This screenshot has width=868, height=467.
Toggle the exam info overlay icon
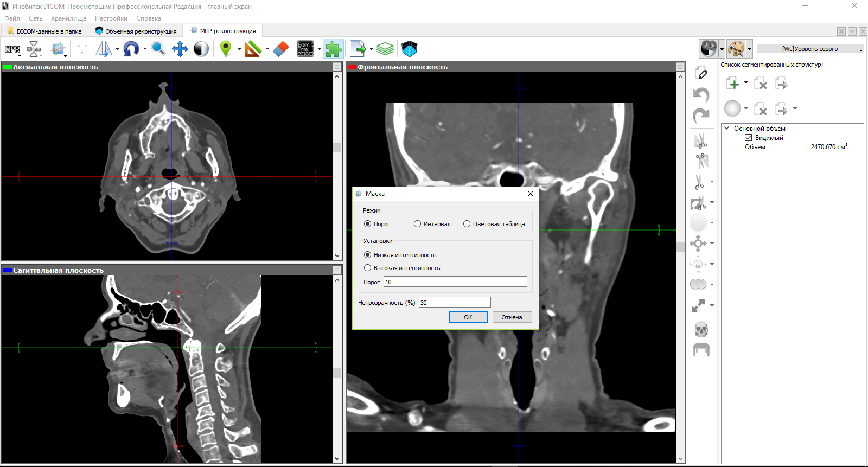[305, 49]
